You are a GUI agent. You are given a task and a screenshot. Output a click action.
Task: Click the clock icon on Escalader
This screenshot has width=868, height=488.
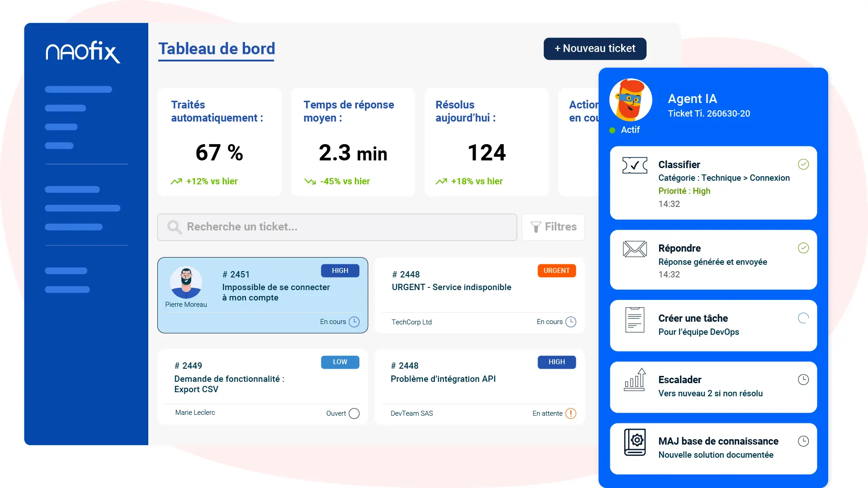(803, 380)
